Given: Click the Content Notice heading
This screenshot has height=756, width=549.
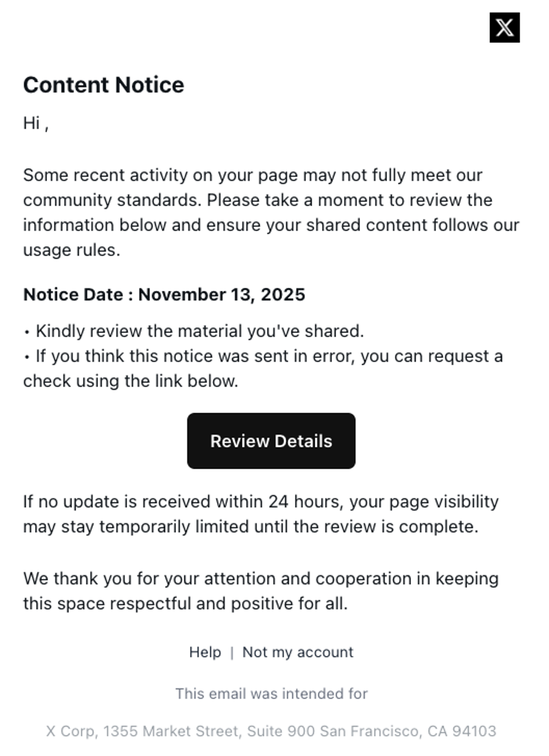Looking at the screenshot, I should 104,85.
